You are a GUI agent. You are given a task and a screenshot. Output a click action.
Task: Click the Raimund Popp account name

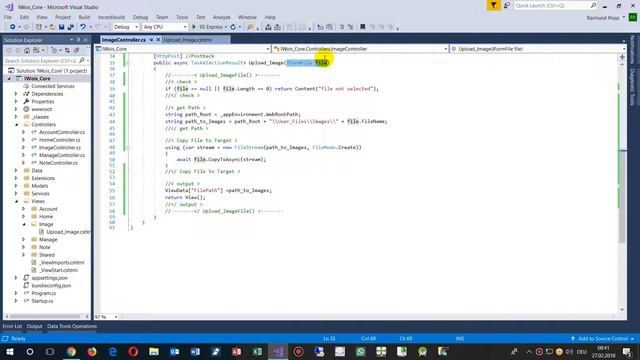[x=603, y=18]
